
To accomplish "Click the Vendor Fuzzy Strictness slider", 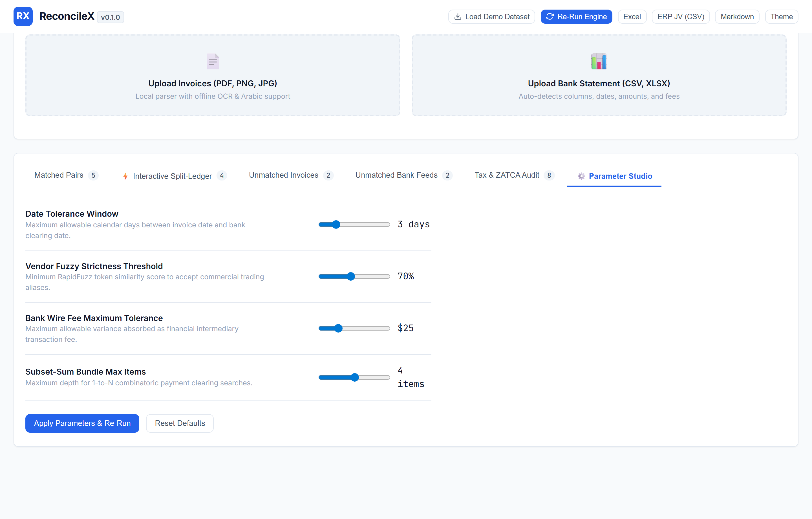I will click(354, 276).
